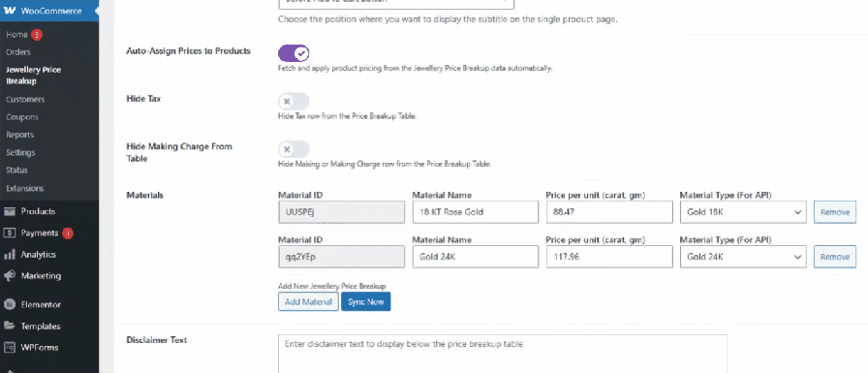The width and height of the screenshot is (868, 373).
Task: Open Templates via its folder icon
Action: pyautogui.click(x=10, y=326)
